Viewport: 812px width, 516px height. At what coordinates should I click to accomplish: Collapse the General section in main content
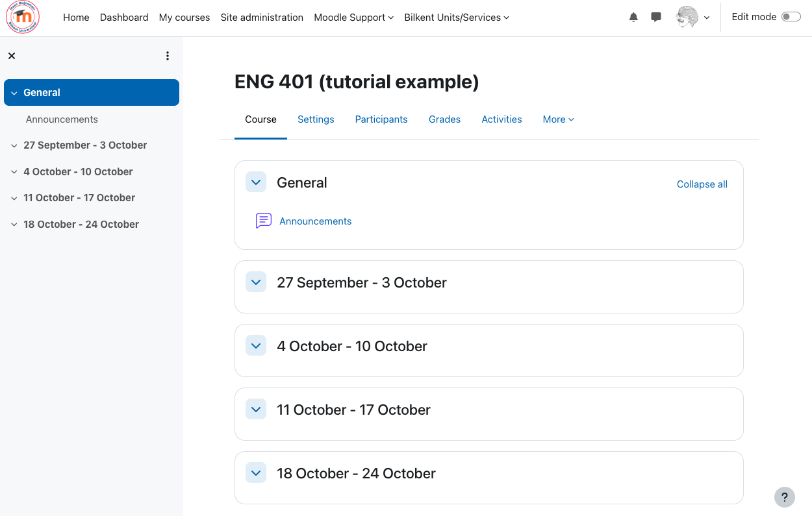[256, 182]
